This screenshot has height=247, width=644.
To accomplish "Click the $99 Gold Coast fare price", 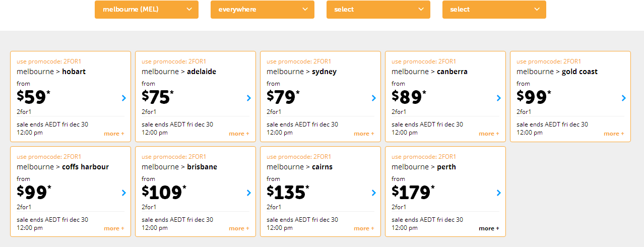I will pos(534,97).
